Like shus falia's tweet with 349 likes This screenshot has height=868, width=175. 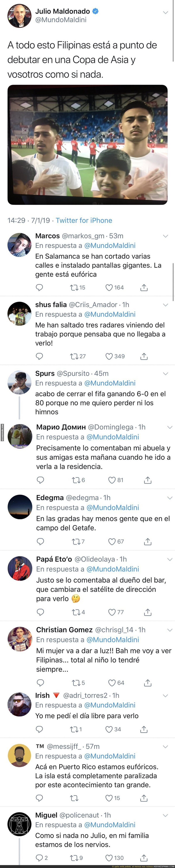[109, 356]
